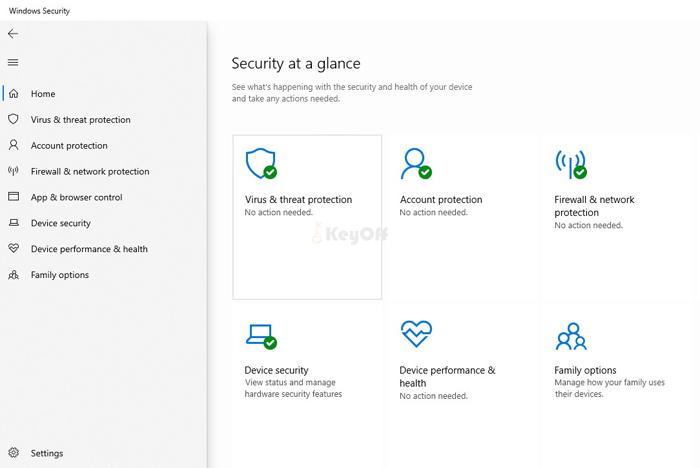The height and width of the screenshot is (468, 700).
Task: Click the Device performance & health heart tile icon
Action: click(x=415, y=335)
